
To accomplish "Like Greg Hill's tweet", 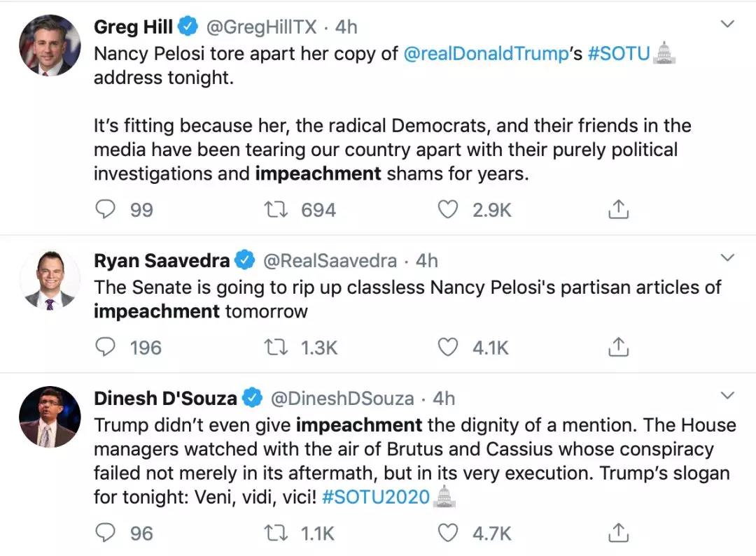I will point(447,209).
